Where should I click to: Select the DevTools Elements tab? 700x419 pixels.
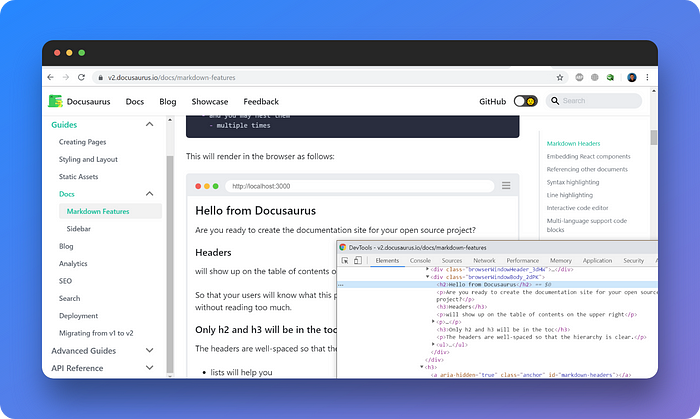click(387, 261)
